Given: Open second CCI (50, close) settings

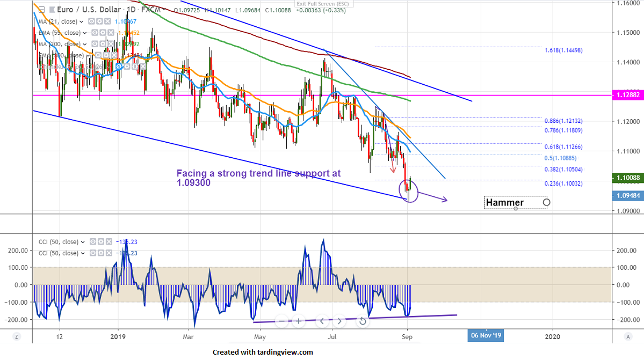Looking at the screenshot, I should tap(101, 253).
